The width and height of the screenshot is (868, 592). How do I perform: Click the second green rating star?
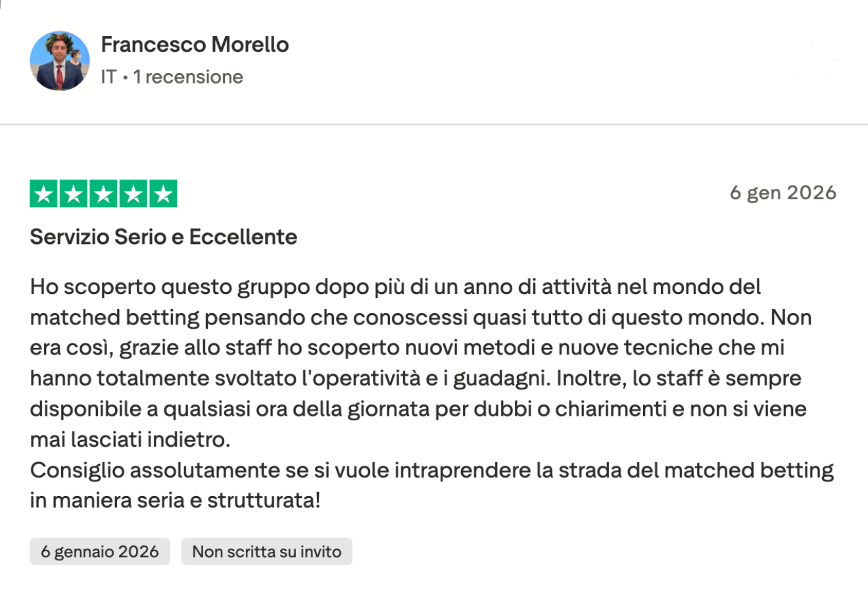[74, 193]
